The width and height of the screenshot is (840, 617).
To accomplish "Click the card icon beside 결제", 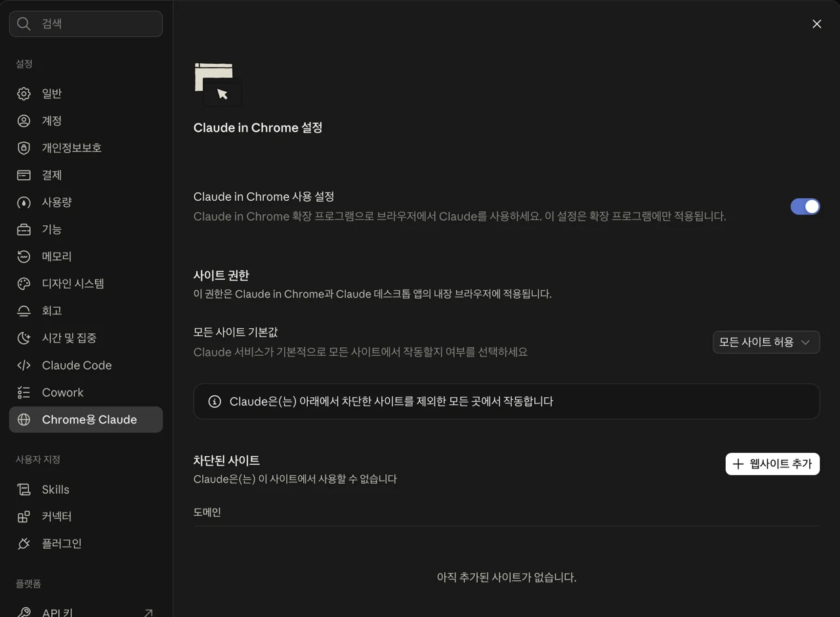I will click(x=24, y=175).
